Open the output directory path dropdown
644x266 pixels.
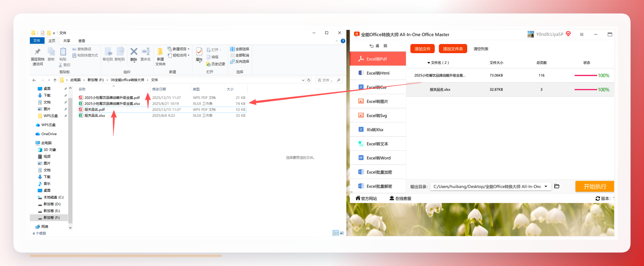[546, 186]
